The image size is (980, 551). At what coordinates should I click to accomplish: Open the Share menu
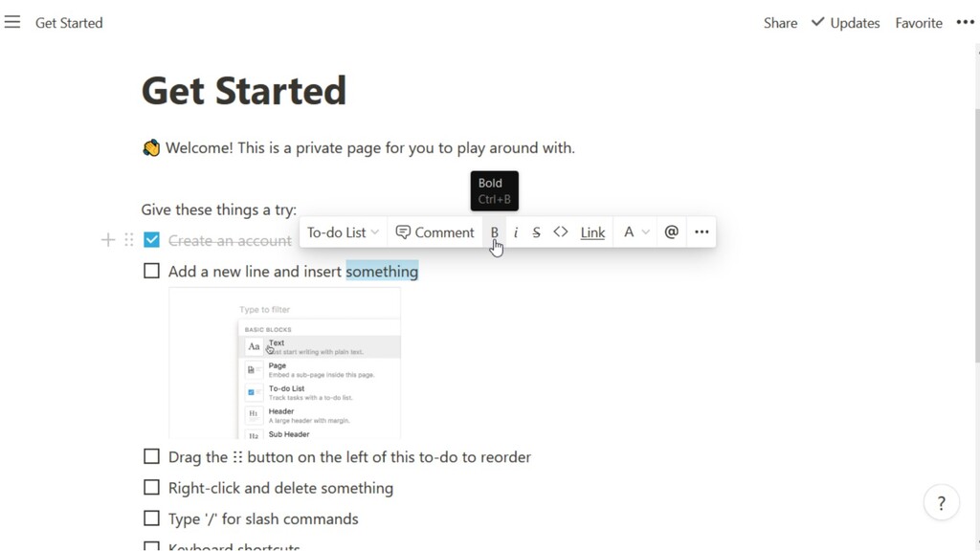tap(780, 23)
